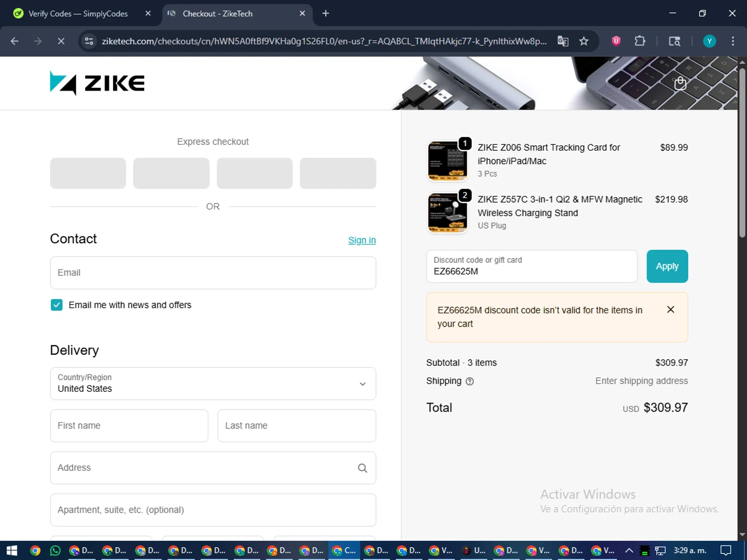Click the Shipping help question mark icon
The image size is (747, 560).
point(470,381)
